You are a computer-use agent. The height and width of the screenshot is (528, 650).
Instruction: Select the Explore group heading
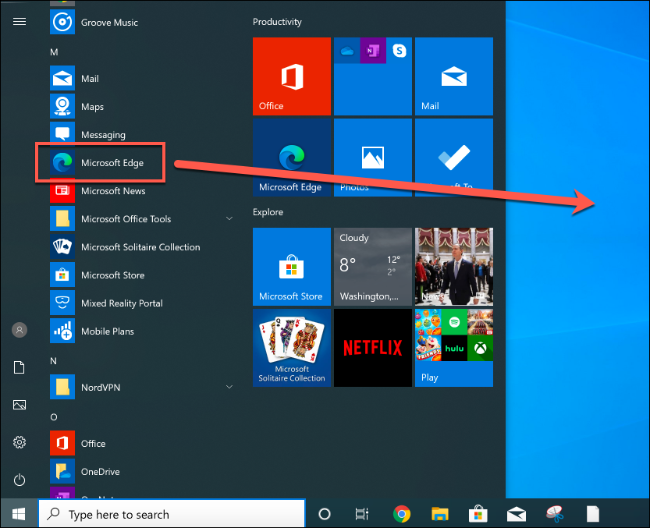pos(268,212)
